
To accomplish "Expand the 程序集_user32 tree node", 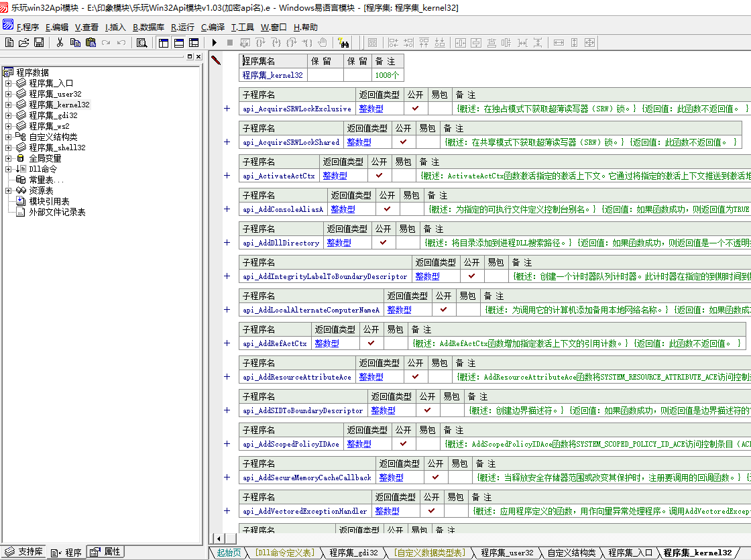I will (x=9, y=94).
